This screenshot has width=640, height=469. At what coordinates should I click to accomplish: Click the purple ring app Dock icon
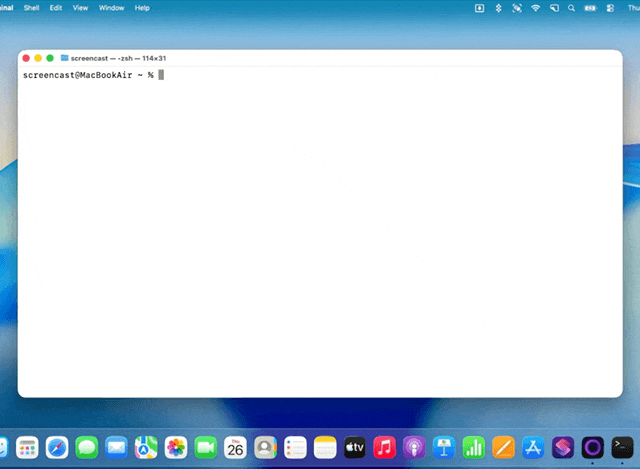[593, 447]
